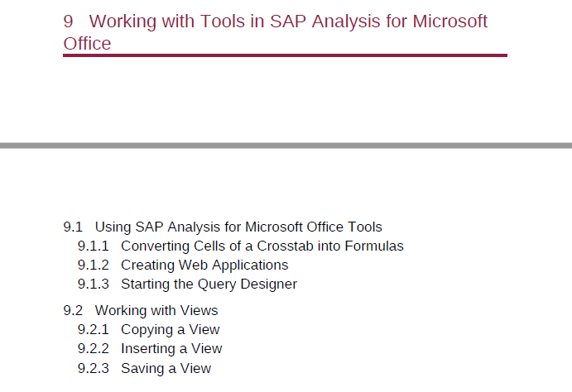The width and height of the screenshot is (572, 392).
Task: Open the 'Copying a View' topic
Action: 171,330
